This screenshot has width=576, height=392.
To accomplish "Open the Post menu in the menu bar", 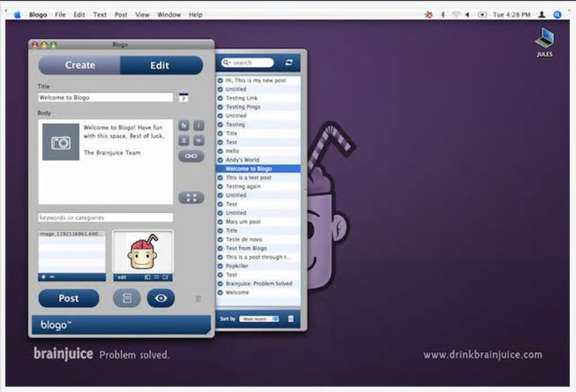I will coord(121,15).
